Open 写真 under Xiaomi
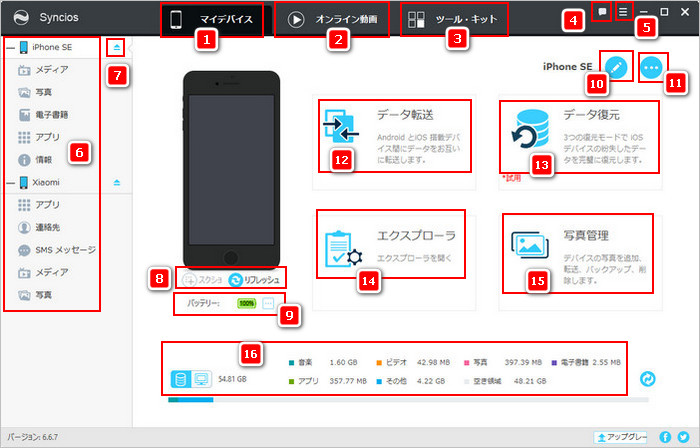Viewport: 700px width, 448px height. (35, 295)
